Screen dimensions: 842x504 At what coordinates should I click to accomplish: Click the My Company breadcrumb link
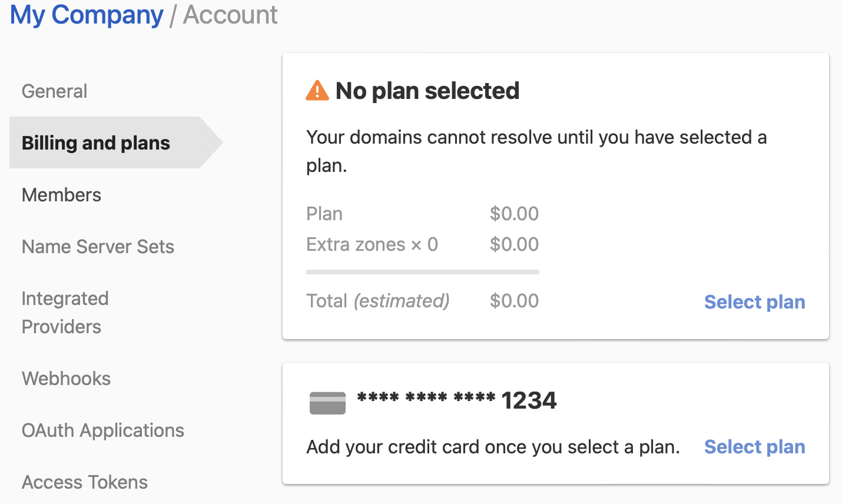coord(86,15)
